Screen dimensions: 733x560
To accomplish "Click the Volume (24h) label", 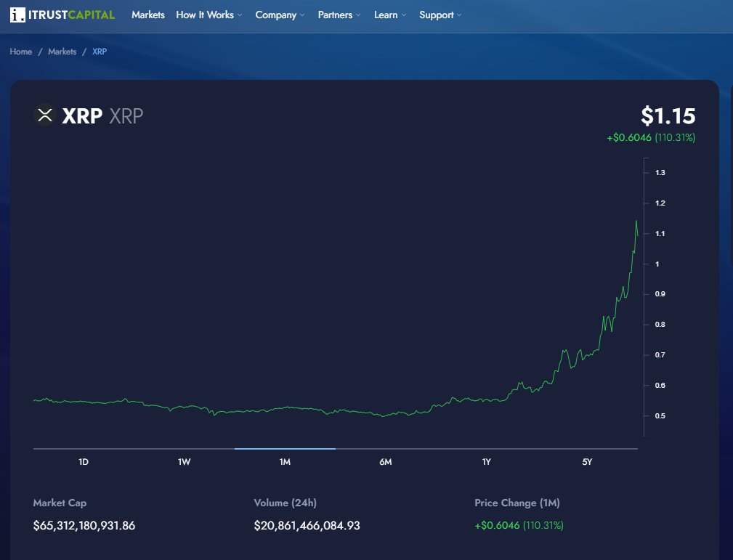I will 285,503.
